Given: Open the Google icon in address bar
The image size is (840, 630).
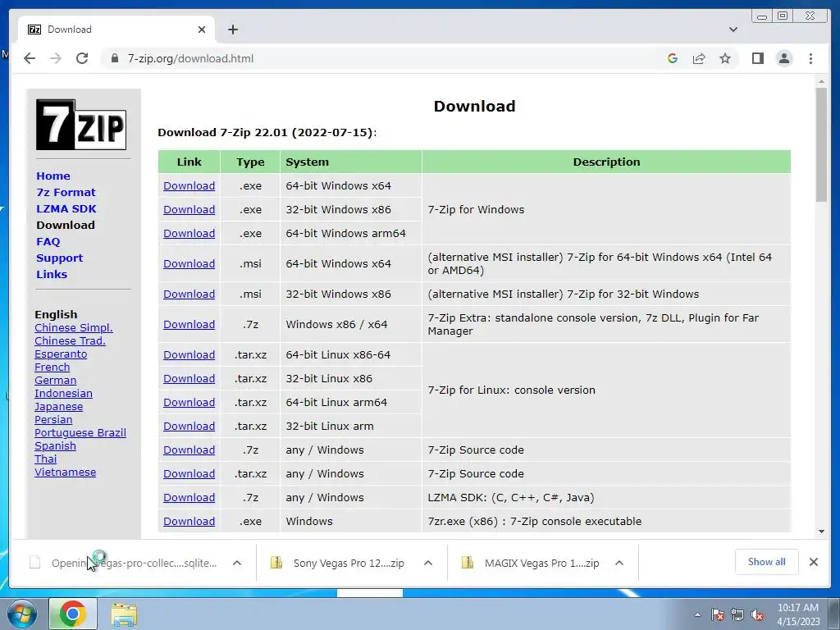Looking at the screenshot, I should [x=673, y=58].
